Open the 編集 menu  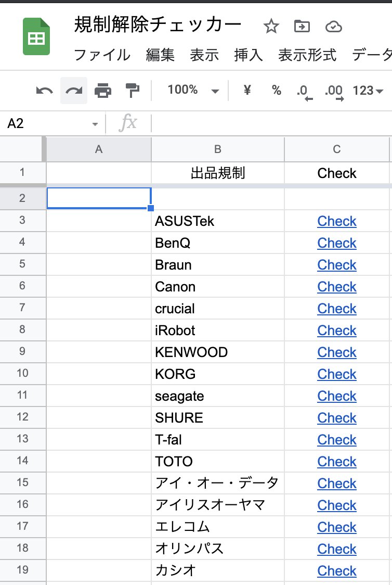click(x=160, y=55)
